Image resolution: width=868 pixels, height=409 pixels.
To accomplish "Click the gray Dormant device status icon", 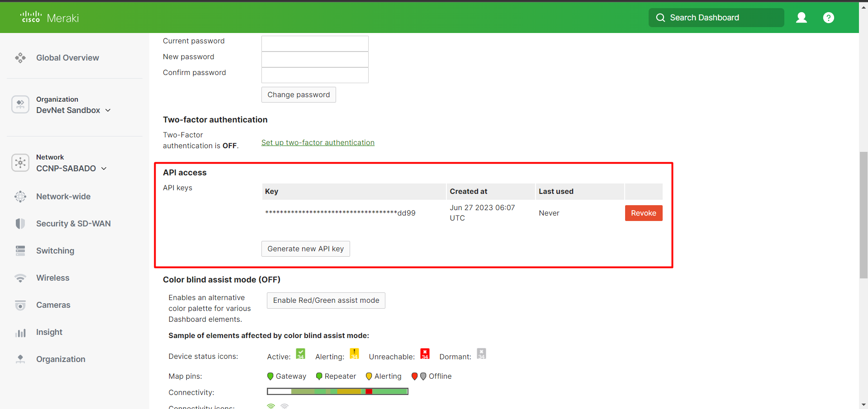I will (482, 353).
